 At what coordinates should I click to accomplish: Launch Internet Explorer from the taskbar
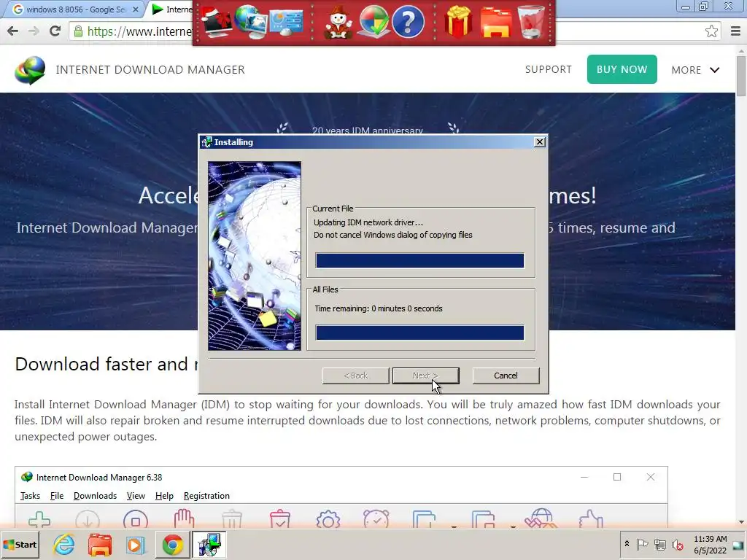(64, 544)
